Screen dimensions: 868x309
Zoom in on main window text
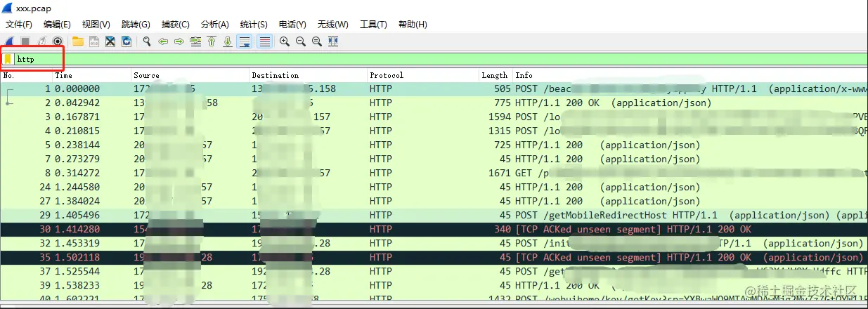pyautogui.click(x=285, y=41)
